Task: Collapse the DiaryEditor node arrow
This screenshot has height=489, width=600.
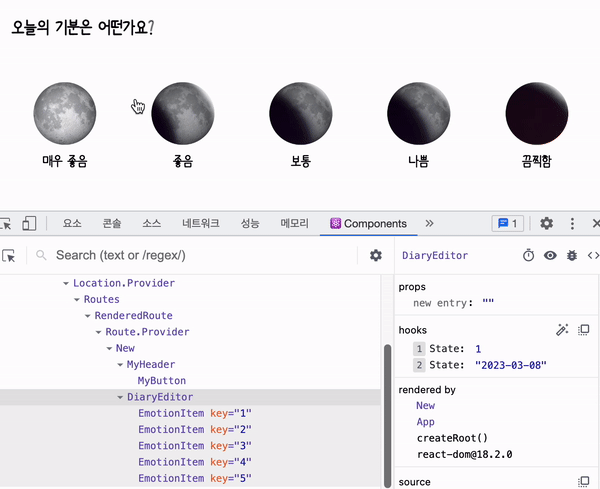Action: click(120, 397)
